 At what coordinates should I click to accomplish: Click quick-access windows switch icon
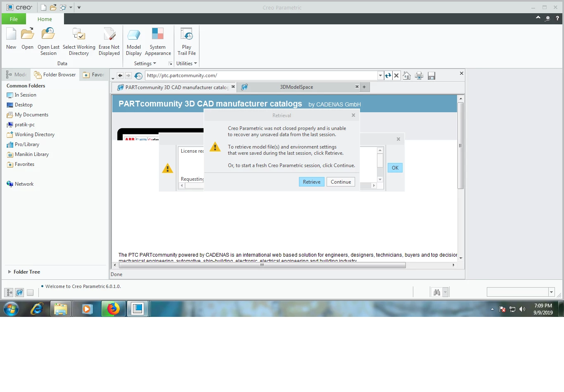pyautogui.click(x=63, y=7)
